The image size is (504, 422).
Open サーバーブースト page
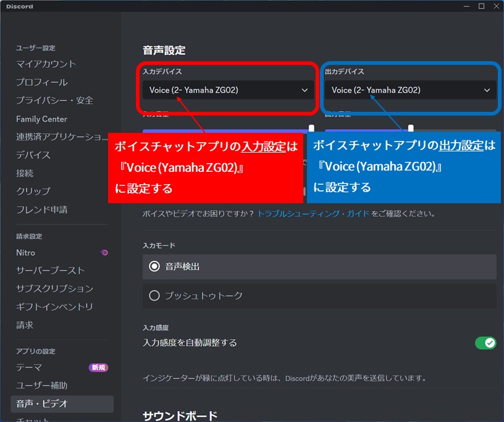[x=51, y=270]
